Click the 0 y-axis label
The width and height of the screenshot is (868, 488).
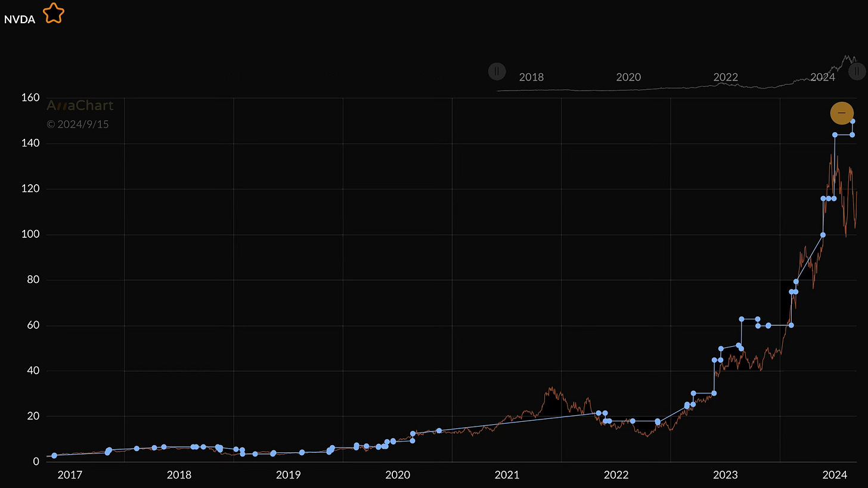click(36, 461)
